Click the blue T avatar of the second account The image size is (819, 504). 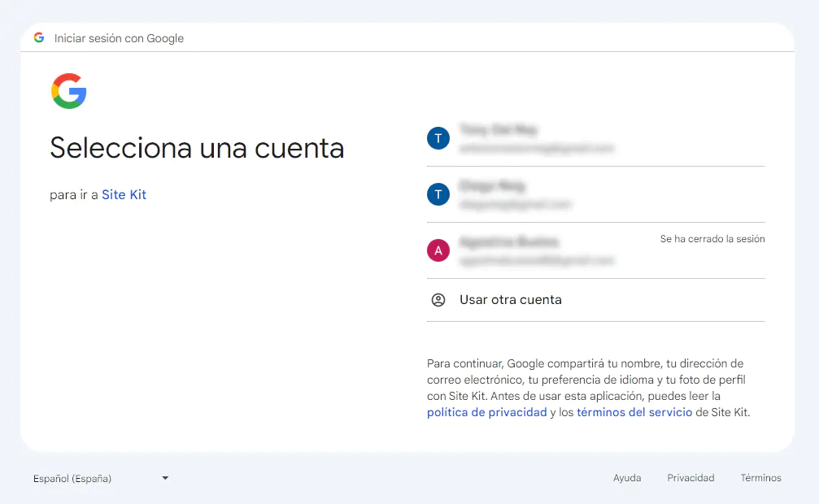tap(438, 194)
